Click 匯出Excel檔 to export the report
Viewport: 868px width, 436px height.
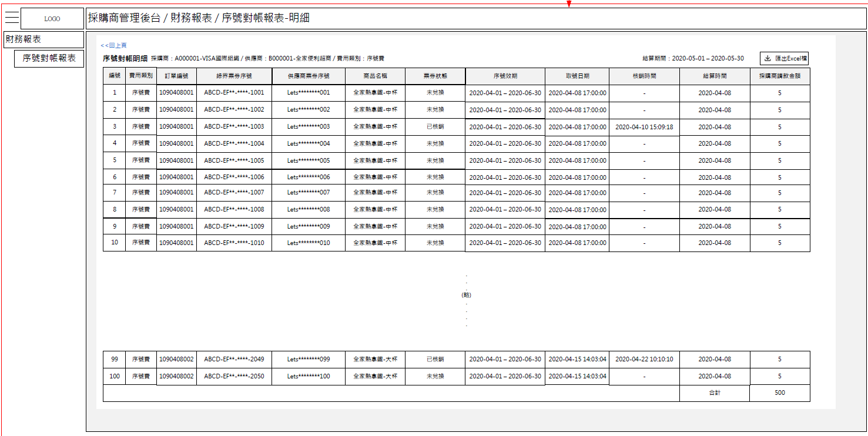788,58
